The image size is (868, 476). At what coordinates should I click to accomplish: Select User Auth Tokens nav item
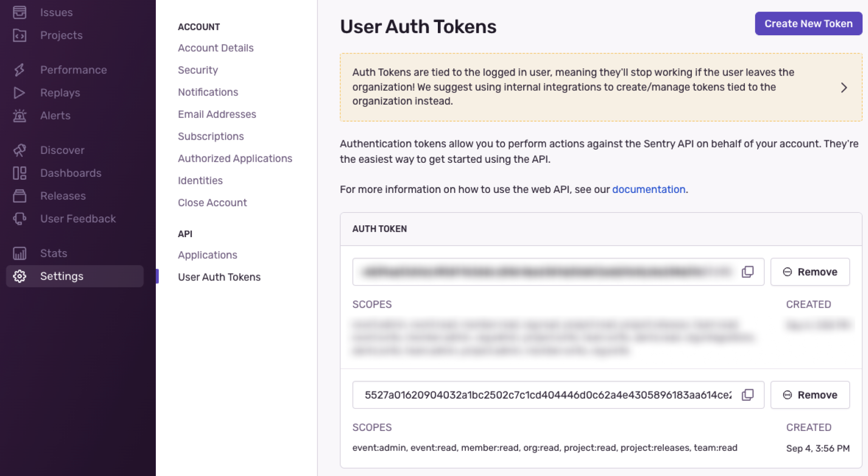pyautogui.click(x=220, y=277)
